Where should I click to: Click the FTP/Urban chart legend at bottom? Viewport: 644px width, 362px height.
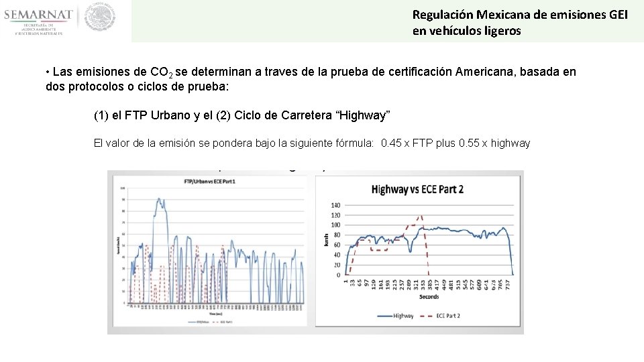tap(210, 322)
